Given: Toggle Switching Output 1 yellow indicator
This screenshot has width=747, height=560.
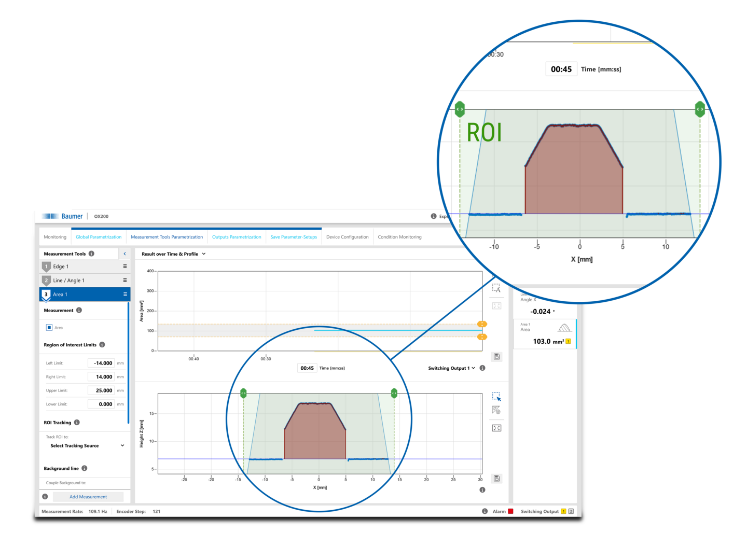Looking at the screenshot, I should tap(563, 511).
